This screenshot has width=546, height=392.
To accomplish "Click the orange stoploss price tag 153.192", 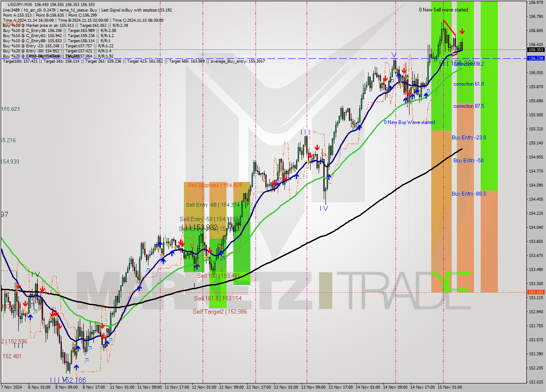I will pos(536,292).
